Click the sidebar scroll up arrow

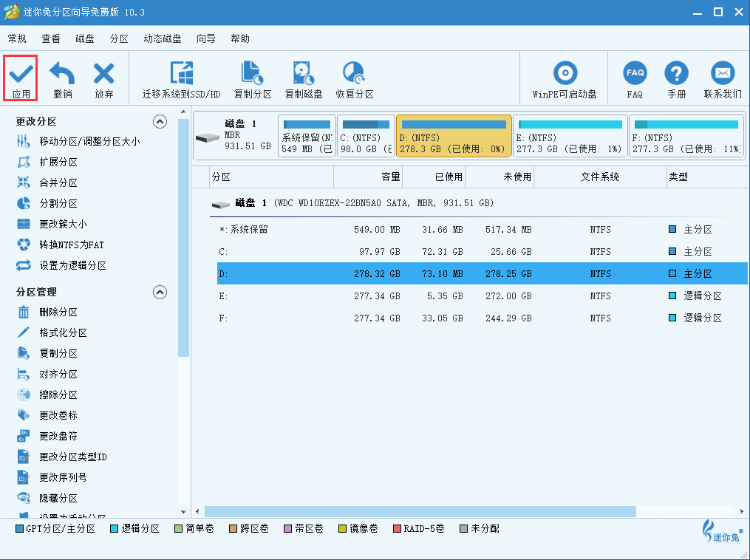[184, 112]
